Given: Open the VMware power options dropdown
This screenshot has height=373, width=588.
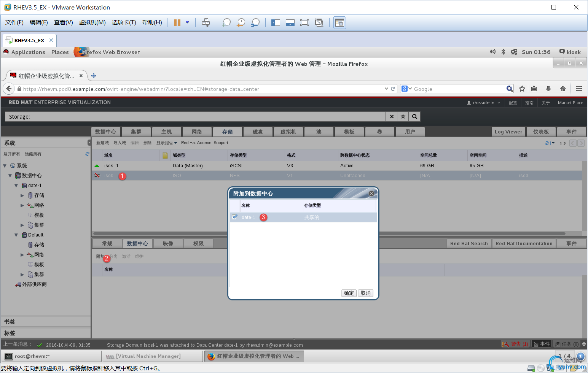Looking at the screenshot, I should coord(187,22).
